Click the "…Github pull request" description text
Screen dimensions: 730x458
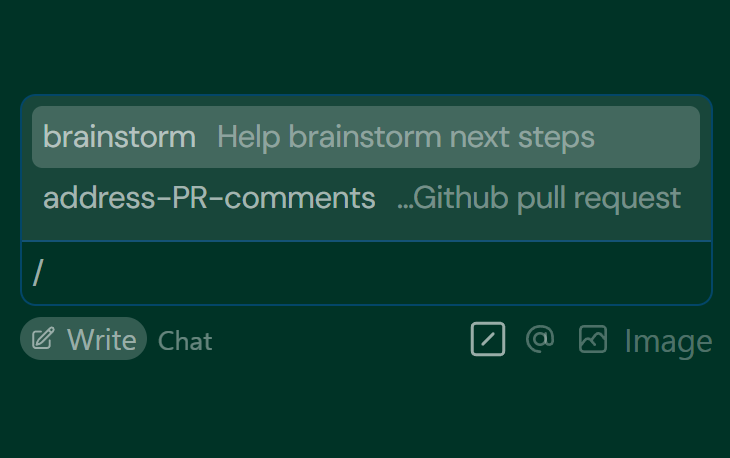[x=538, y=198]
